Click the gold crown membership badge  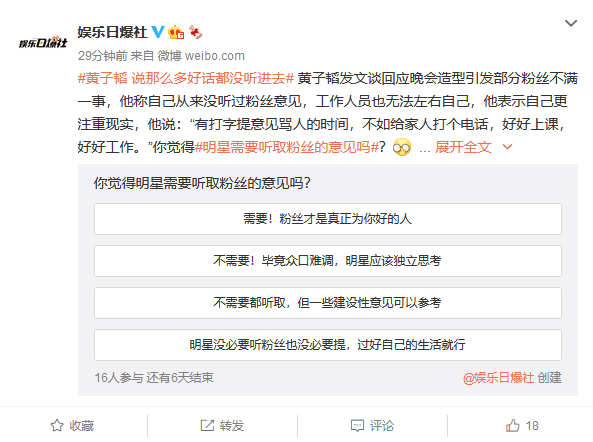coord(176,32)
